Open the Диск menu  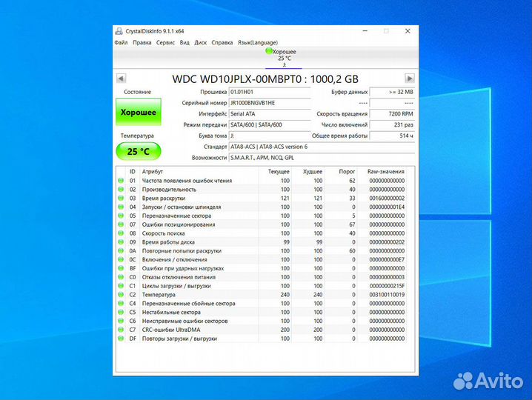(201, 42)
